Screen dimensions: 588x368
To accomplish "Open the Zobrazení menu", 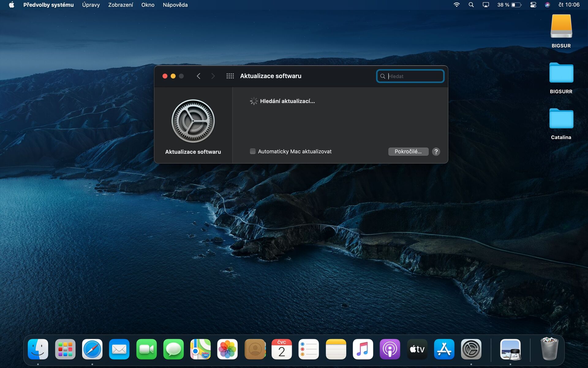I will tap(120, 5).
